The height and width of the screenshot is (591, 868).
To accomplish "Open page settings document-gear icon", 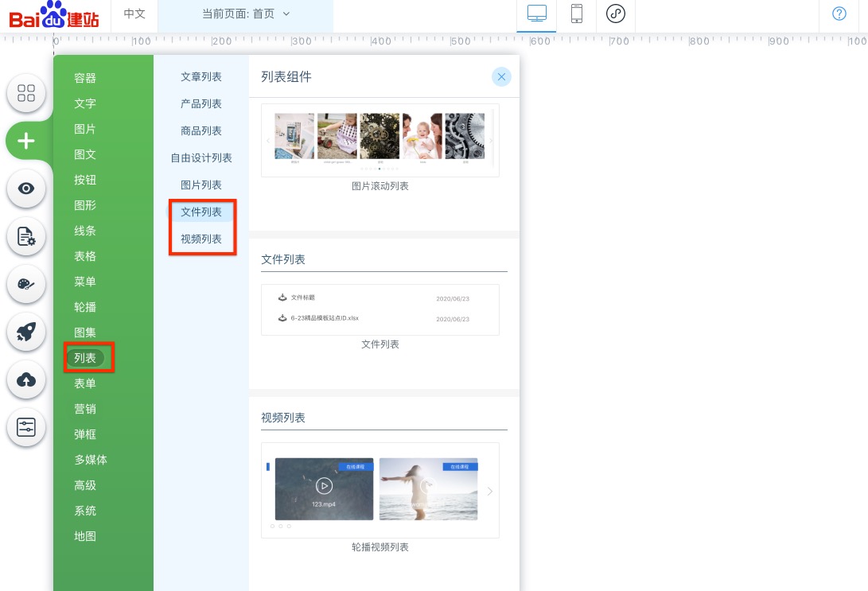I will click(26, 236).
